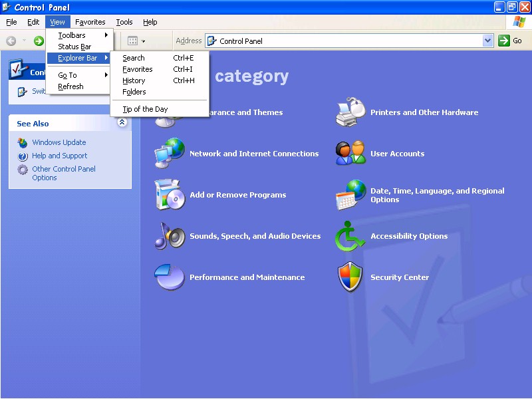Open the Windows Update link
The image size is (532, 399).
click(59, 142)
